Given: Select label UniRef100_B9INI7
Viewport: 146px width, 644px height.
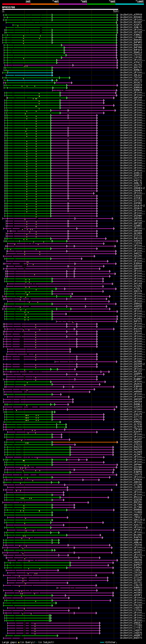Looking at the screenshot, I should [x=131, y=82].
